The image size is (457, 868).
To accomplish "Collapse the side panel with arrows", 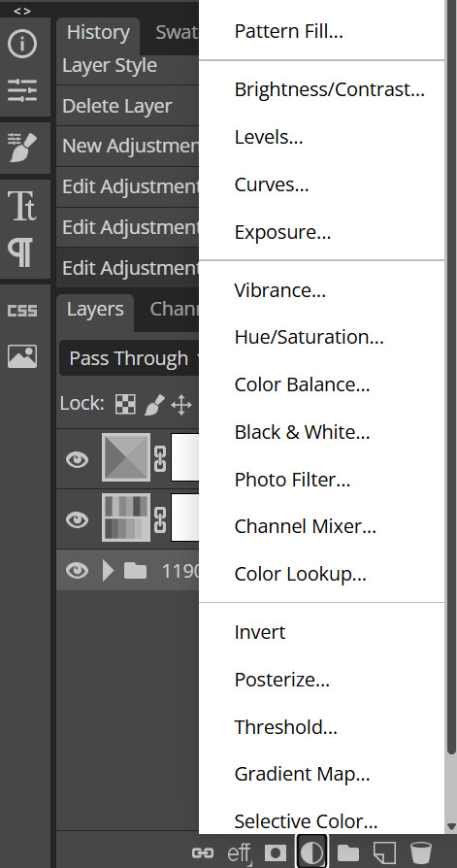I will (22, 11).
